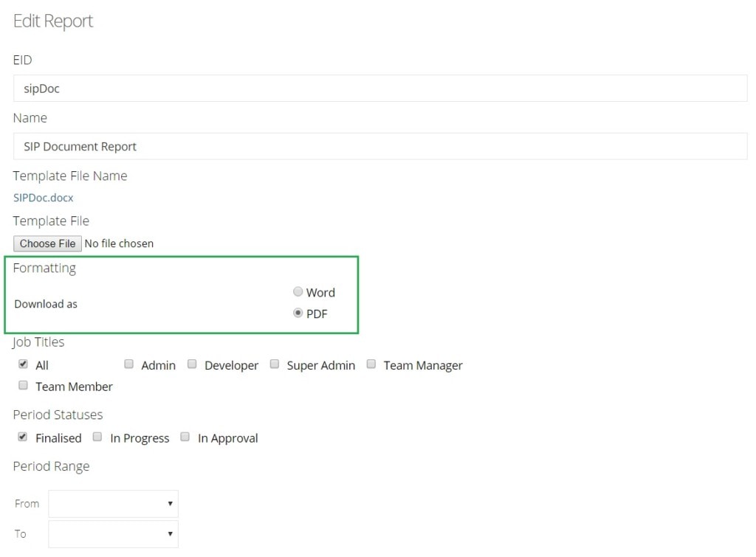
Task: Click the Job Titles section label
Action: 38,342
